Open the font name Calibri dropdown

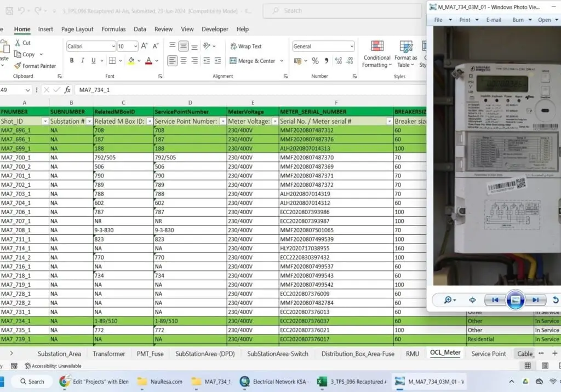click(x=113, y=47)
